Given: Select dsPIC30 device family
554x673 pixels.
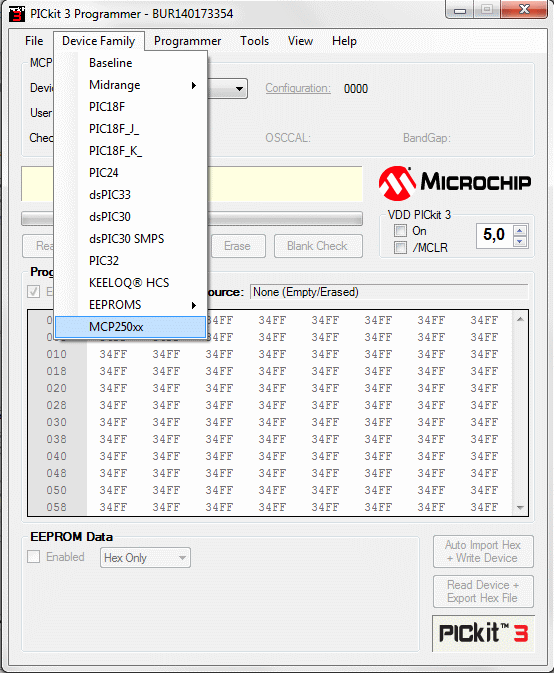Looking at the screenshot, I should coord(130,217).
